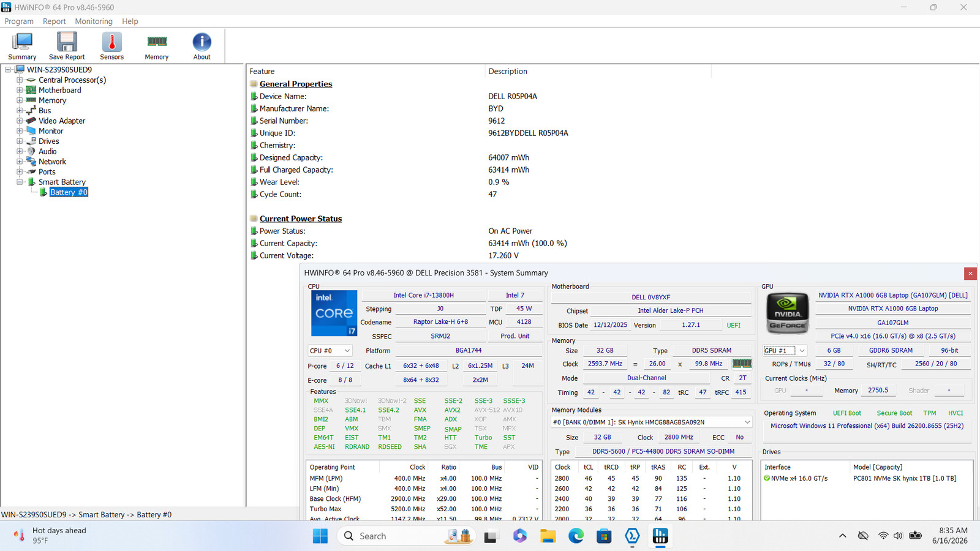980x551 pixels.
Task: Expand the Memory tree node
Action: pyautogui.click(x=20, y=100)
